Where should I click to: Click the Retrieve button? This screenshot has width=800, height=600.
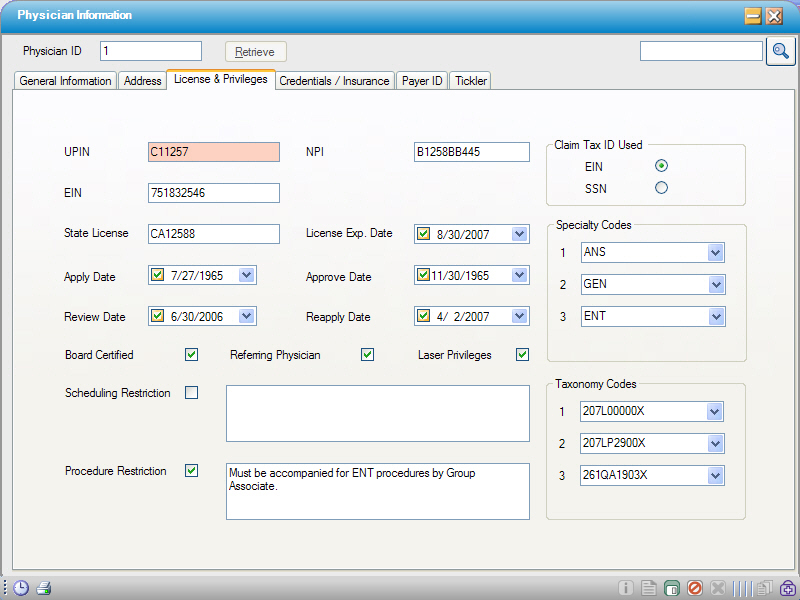[x=255, y=51]
